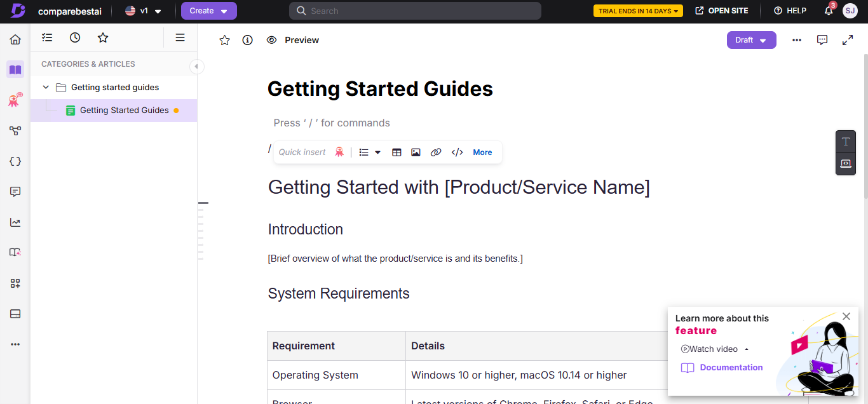Toggle Preview with the eye icon
The width and height of the screenshot is (868, 404).
[x=271, y=40]
